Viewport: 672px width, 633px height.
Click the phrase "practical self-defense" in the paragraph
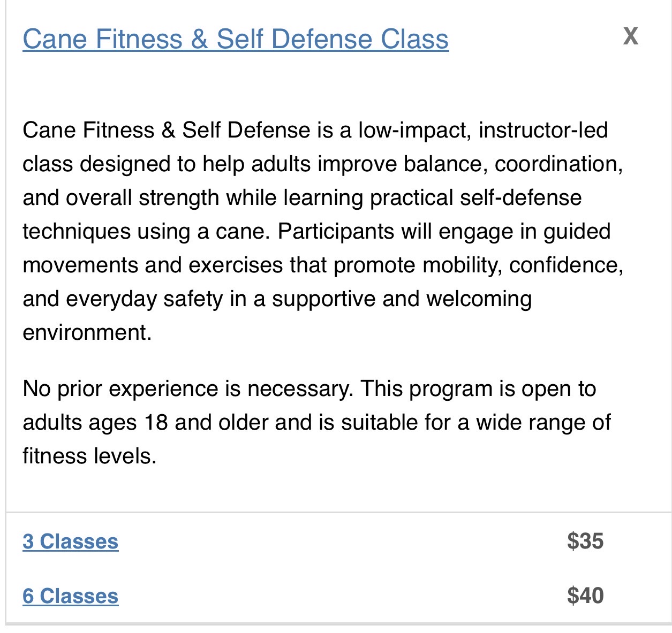point(476,198)
